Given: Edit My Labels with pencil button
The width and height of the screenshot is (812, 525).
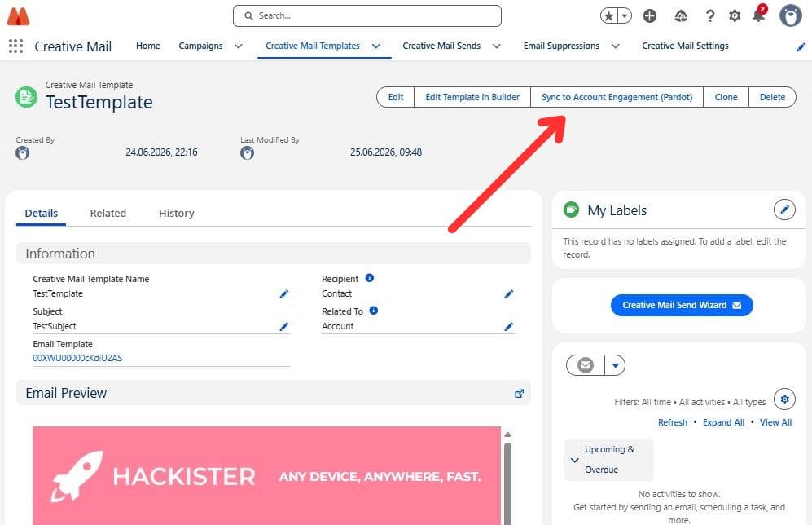Looking at the screenshot, I should pyautogui.click(x=784, y=210).
